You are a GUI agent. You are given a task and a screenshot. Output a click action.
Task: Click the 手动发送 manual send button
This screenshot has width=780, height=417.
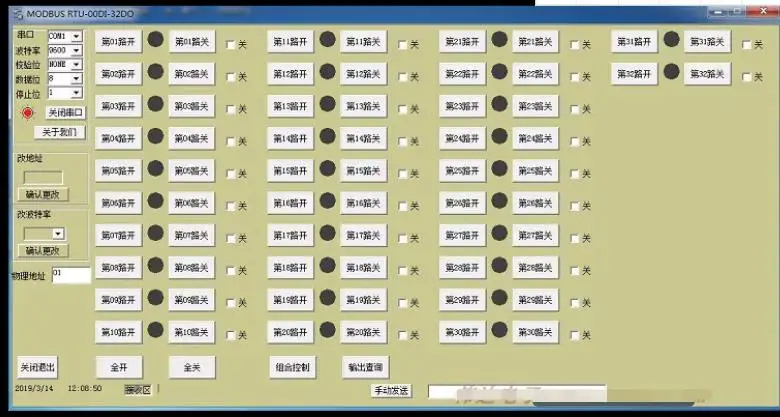point(391,391)
